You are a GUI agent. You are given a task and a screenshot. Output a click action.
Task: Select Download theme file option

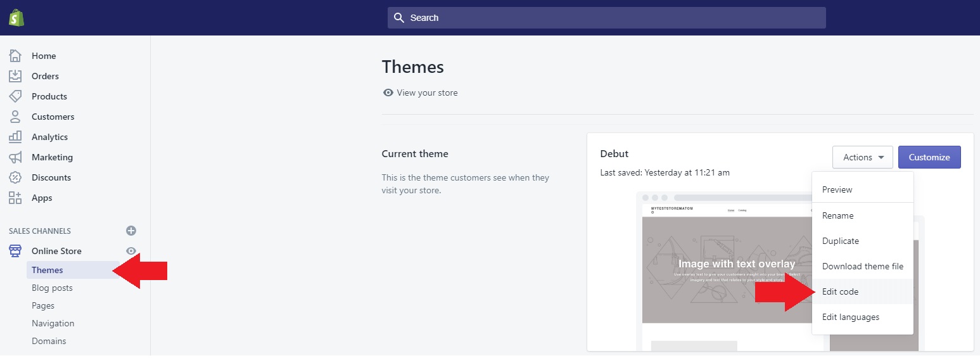(x=862, y=266)
